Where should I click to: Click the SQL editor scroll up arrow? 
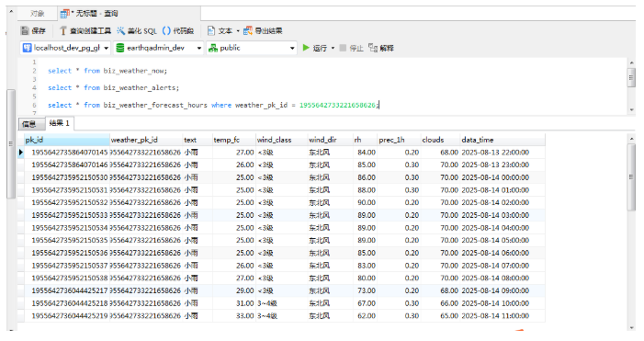click(x=631, y=62)
